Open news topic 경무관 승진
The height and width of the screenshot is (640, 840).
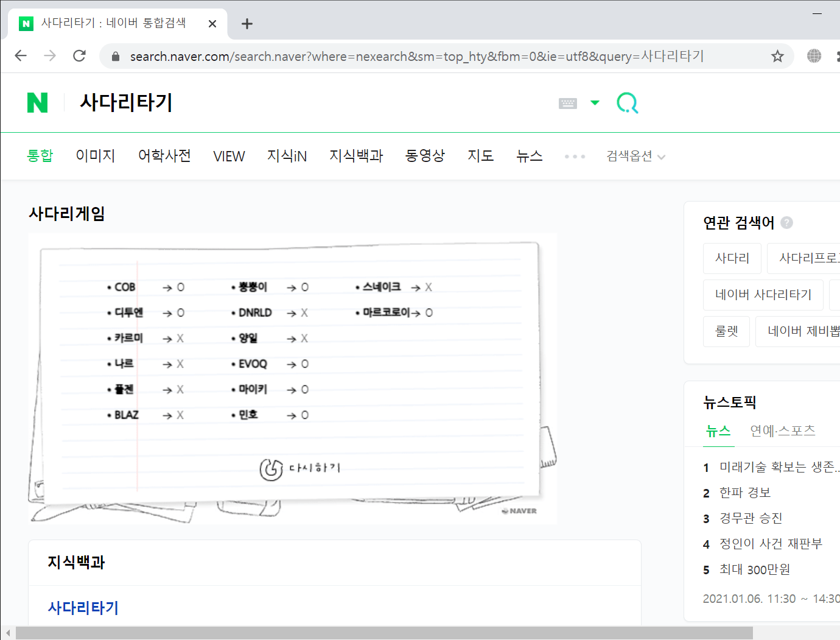(751, 518)
